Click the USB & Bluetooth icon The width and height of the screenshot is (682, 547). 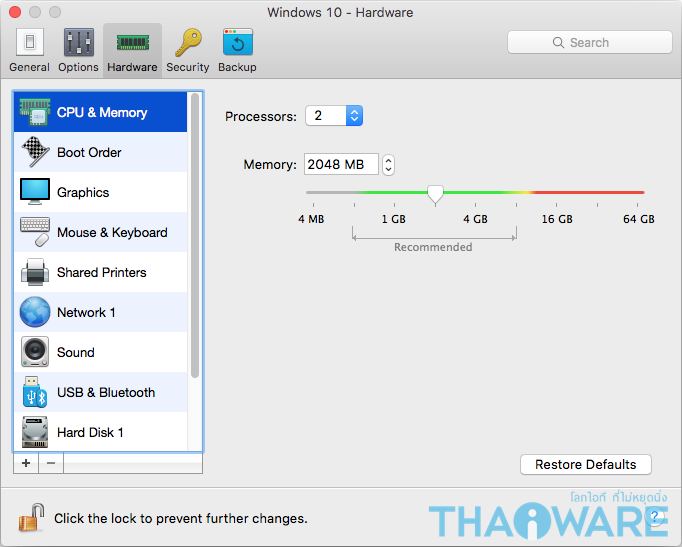pyautogui.click(x=35, y=392)
